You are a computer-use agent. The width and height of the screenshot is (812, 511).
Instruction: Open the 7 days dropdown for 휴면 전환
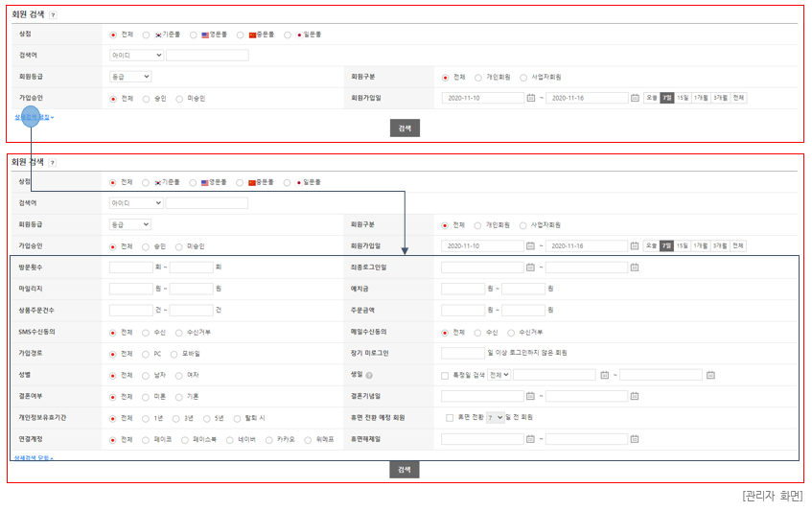495,417
